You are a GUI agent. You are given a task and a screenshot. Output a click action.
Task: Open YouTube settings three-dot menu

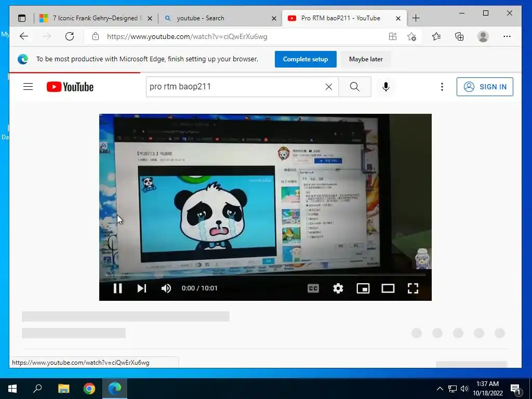coord(442,87)
